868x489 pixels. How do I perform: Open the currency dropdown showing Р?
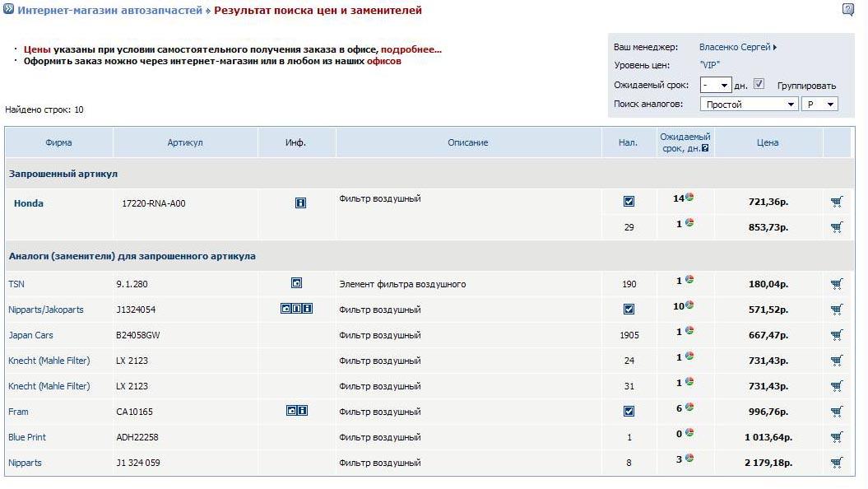[819, 104]
